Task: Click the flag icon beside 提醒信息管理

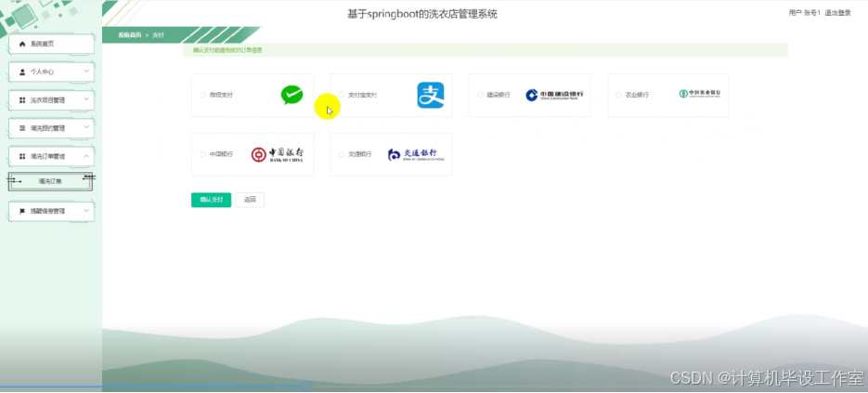Action: 22,211
